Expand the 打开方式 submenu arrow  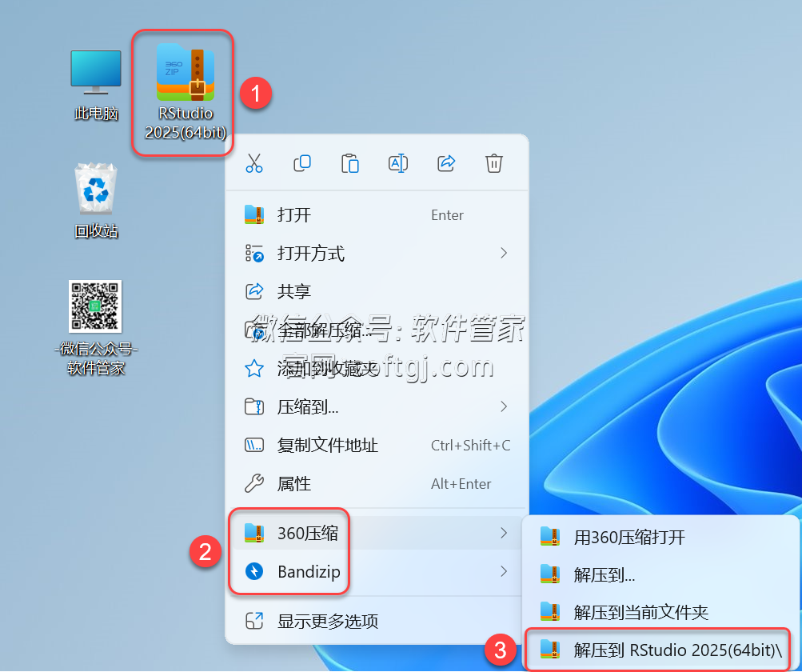pos(504,253)
